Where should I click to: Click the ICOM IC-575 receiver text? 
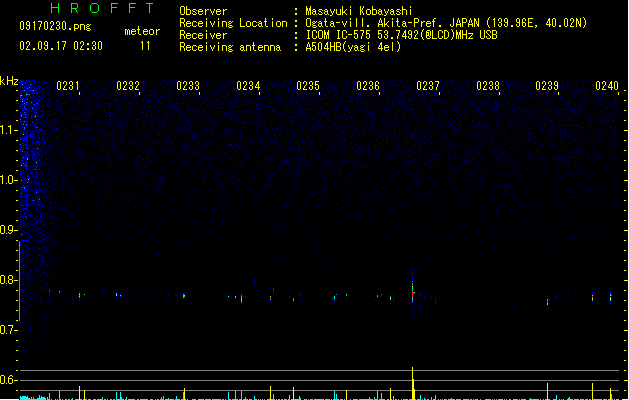(x=401, y=35)
